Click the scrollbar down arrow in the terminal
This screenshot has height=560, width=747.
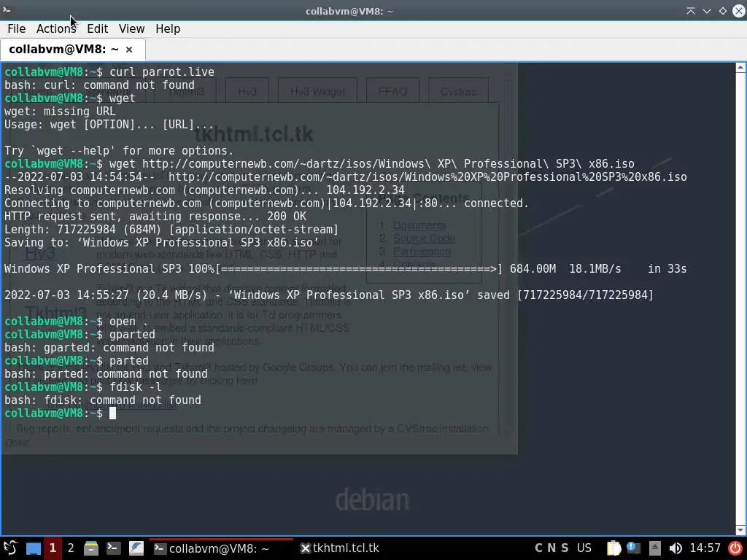click(x=740, y=530)
